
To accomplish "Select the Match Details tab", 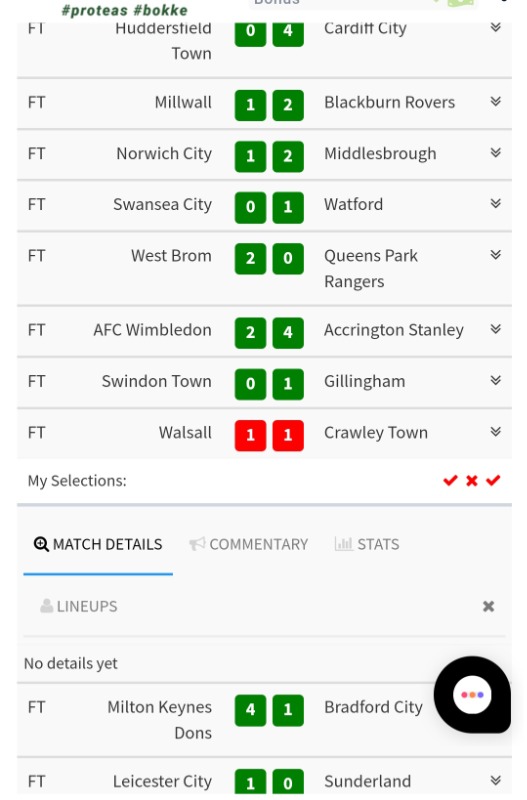I will (x=98, y=544).
